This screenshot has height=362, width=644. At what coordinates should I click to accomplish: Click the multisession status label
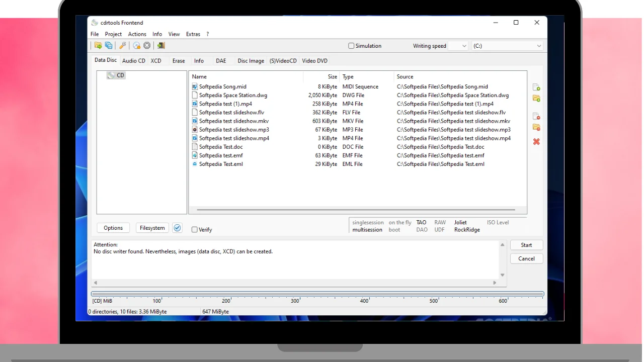point(367,230)
